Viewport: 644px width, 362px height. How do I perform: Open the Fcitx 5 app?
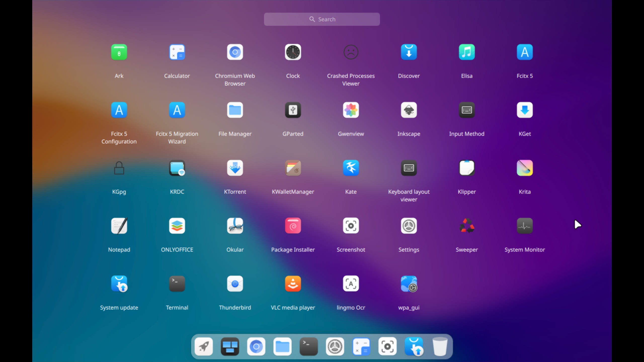coord(525,52)
